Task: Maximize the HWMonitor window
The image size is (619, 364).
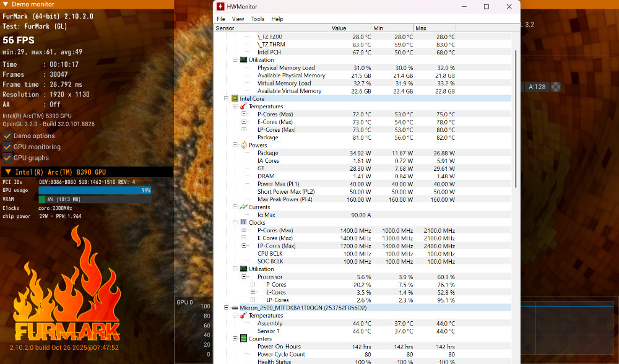Action: coord(487,7)
